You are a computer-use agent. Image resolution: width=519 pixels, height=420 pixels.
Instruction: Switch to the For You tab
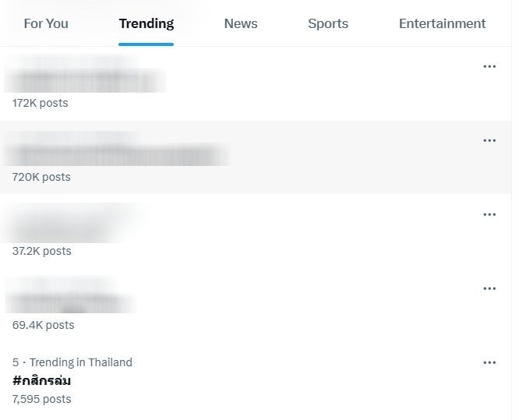[46, 23]
